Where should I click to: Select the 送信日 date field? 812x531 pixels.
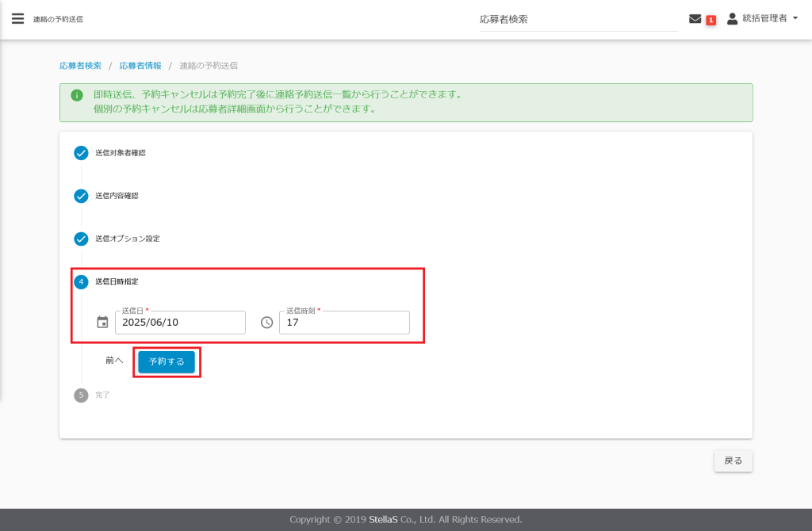click(x=180, y=323)
